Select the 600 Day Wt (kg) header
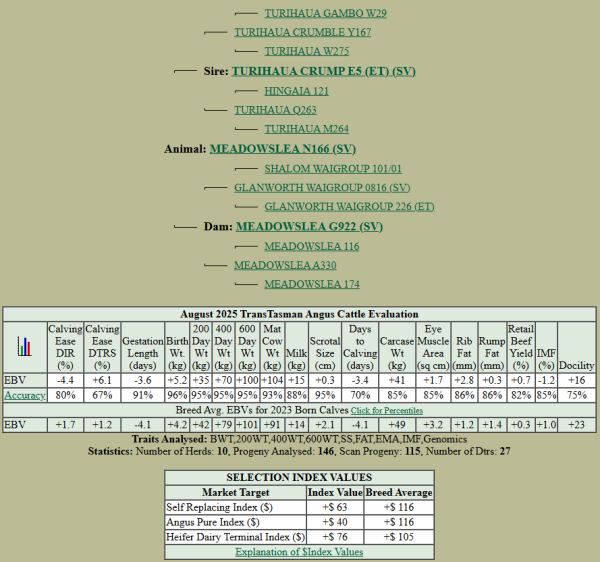The height and width of the screenshot is (562, 600). pos(247,347)
